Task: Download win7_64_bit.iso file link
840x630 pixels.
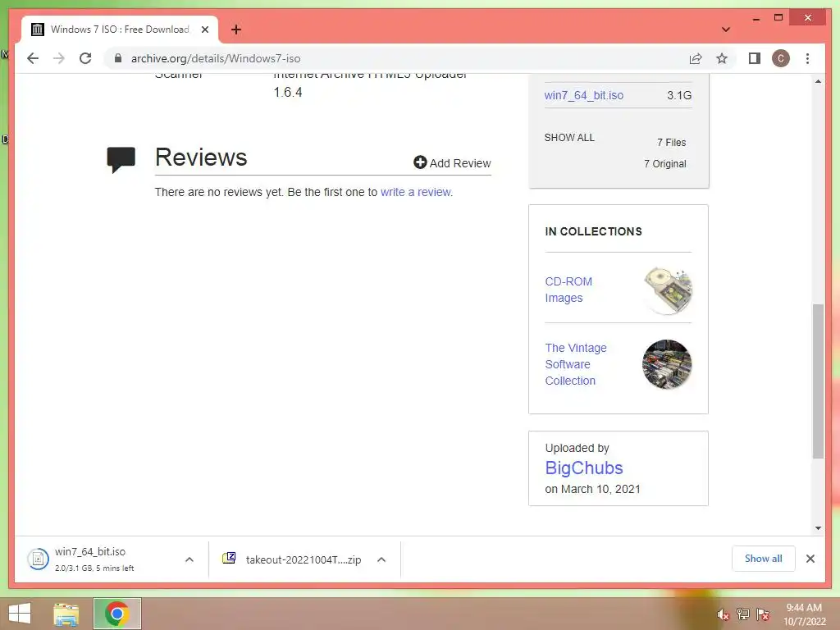Action: [x=583, y=95]
